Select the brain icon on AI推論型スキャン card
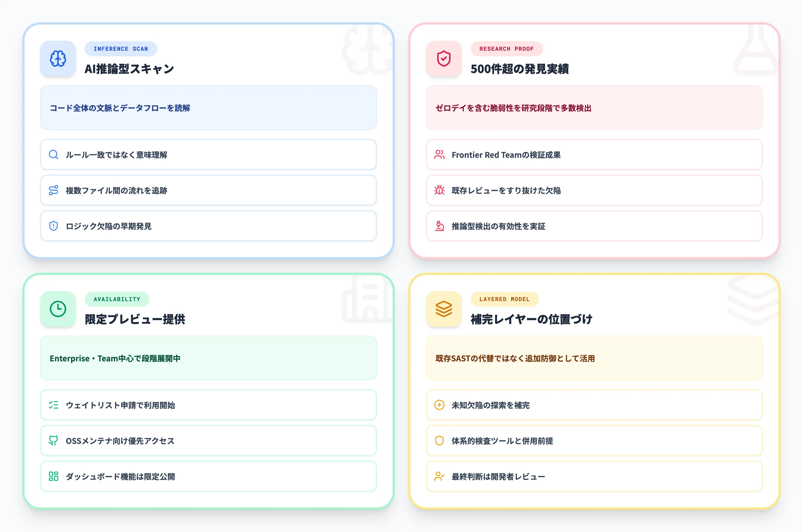 tap(58, 59)
